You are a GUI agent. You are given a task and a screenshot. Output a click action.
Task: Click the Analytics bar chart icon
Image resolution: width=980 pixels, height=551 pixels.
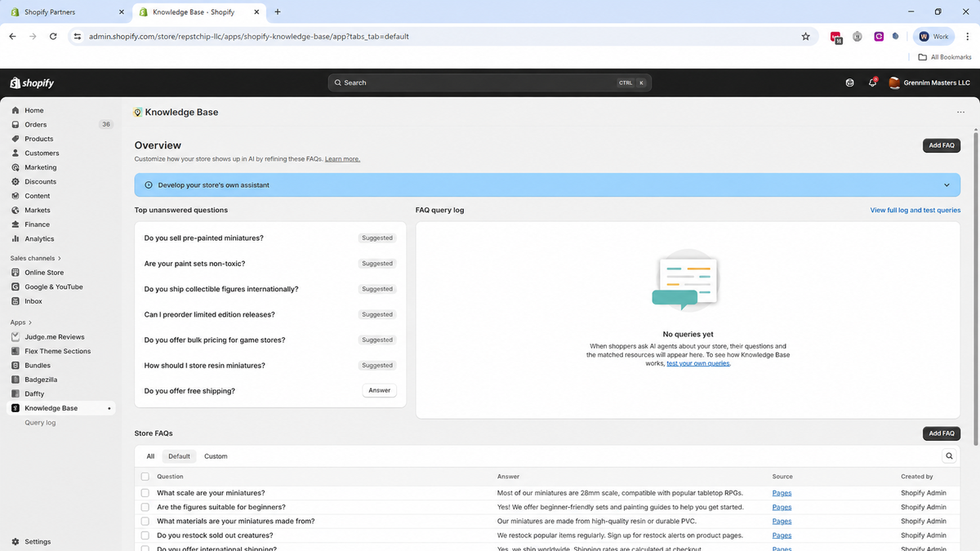(16, 239)
